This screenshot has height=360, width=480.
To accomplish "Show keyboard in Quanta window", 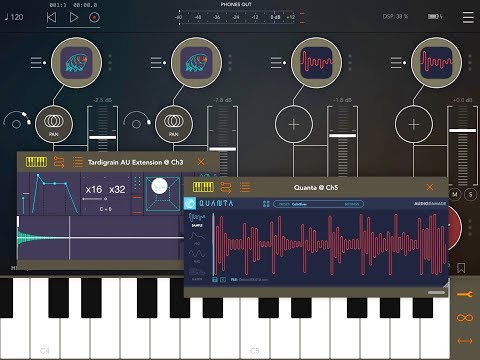I will [203, 187].
